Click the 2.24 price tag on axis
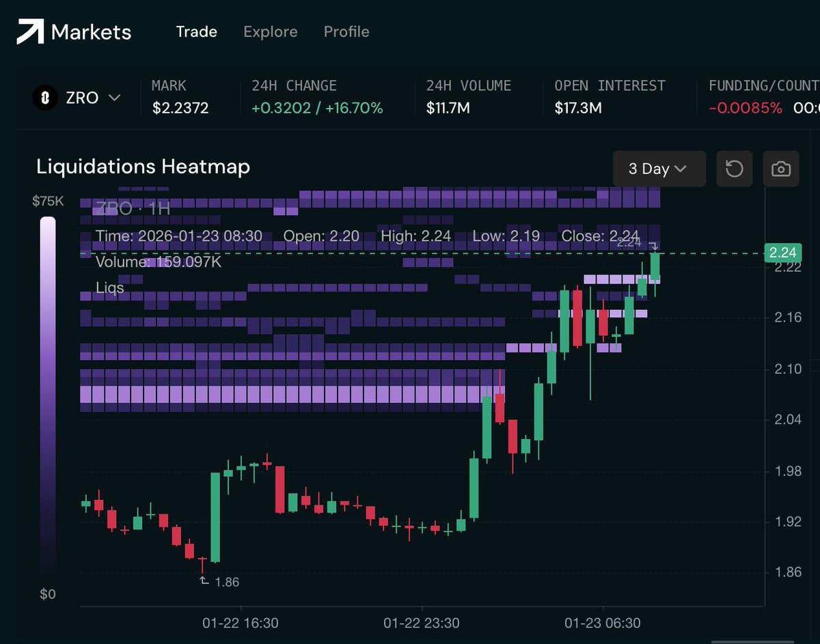The height and width of the screenshot is (644, 820). [782, 253]
